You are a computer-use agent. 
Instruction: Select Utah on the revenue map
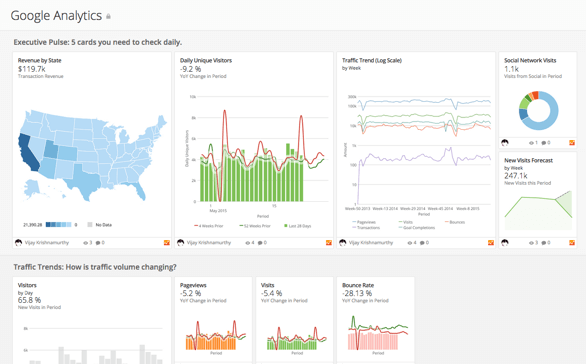[51, 149]
